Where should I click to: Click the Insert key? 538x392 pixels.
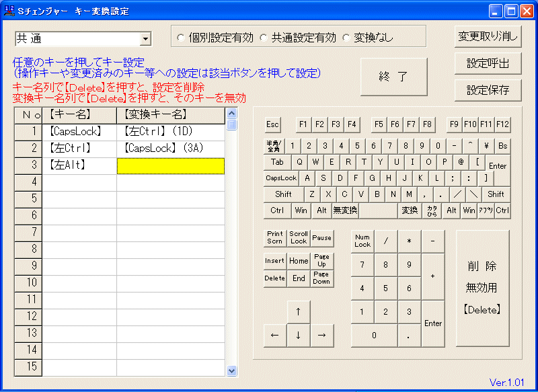[275, 261]
